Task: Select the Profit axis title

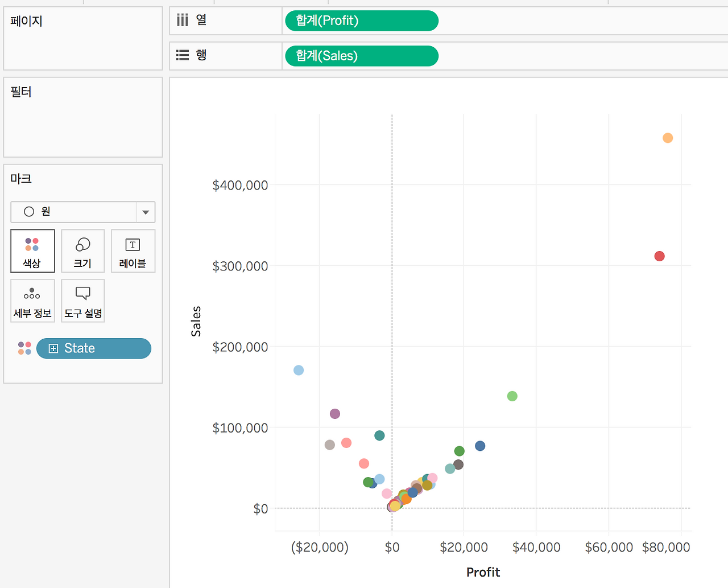Action: tap(483, 572)
